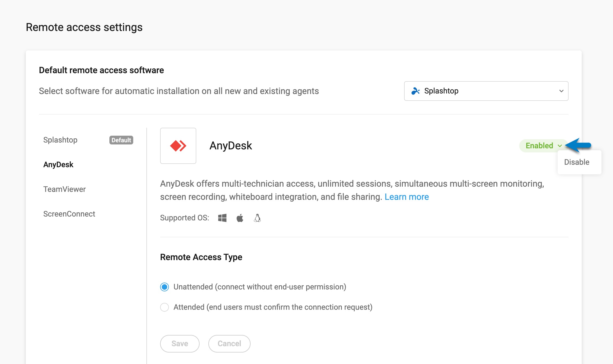Click the Supported OS label

[x=185, y=218]
